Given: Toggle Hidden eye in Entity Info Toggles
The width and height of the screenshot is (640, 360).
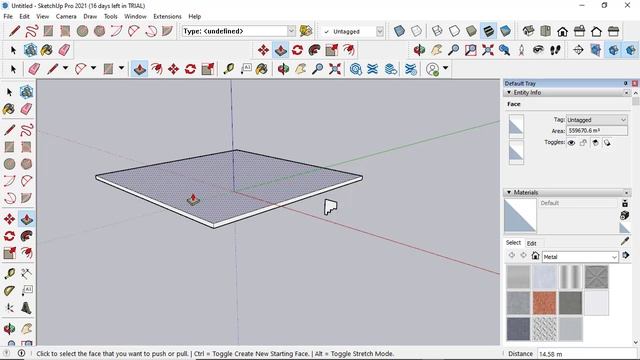Looking at the screenshot, I should pyautogui.click(x=571, y=142).
